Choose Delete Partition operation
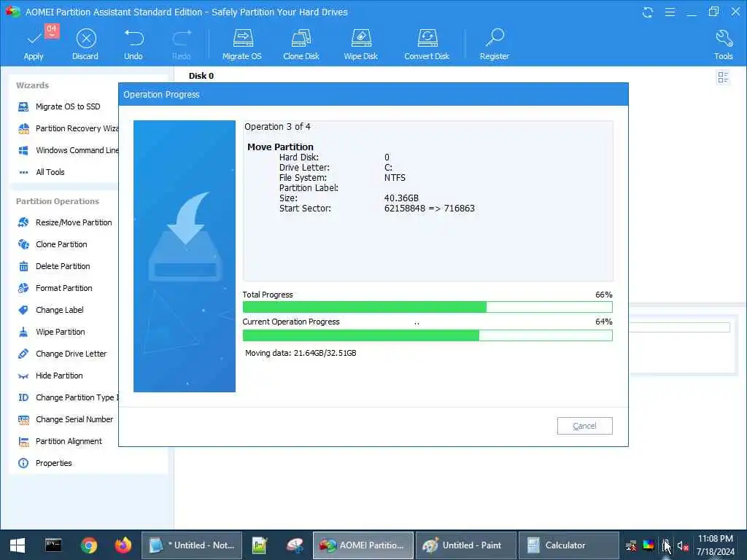 tap(54, 266)
